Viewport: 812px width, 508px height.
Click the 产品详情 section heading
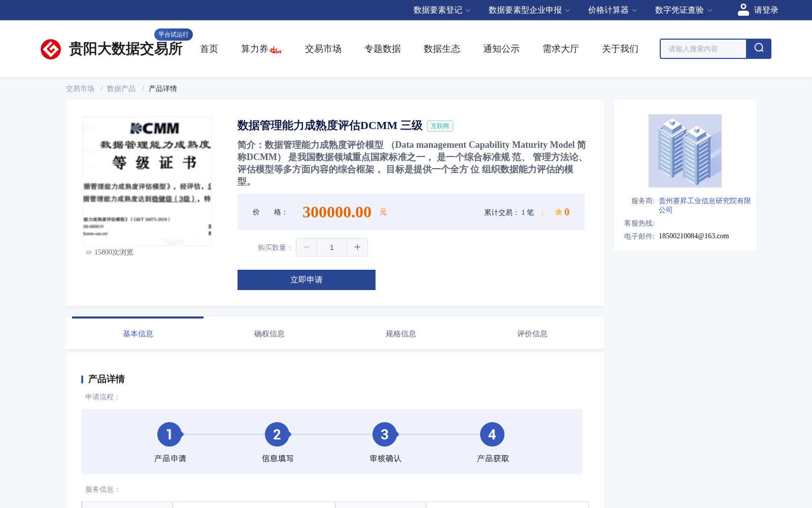pos(107,379)
